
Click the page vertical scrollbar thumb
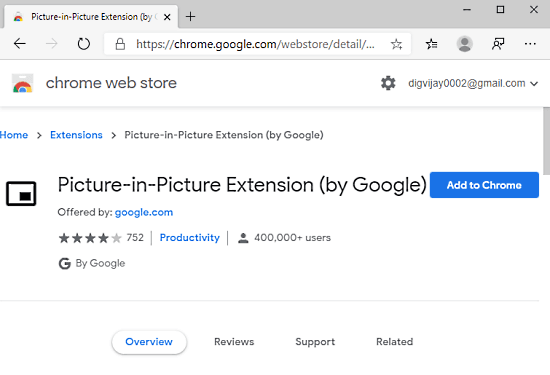pyautogui.click(x=546, y=140)
